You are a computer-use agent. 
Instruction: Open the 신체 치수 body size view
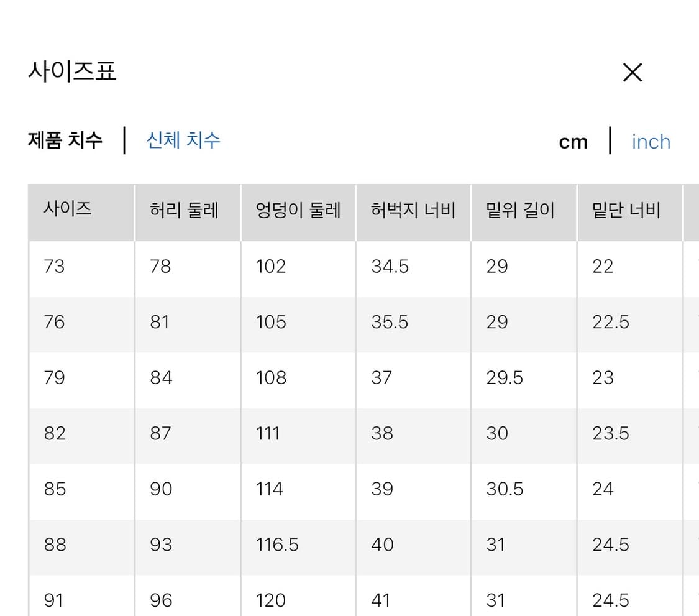pyautogui.click(x=183, y=140)
